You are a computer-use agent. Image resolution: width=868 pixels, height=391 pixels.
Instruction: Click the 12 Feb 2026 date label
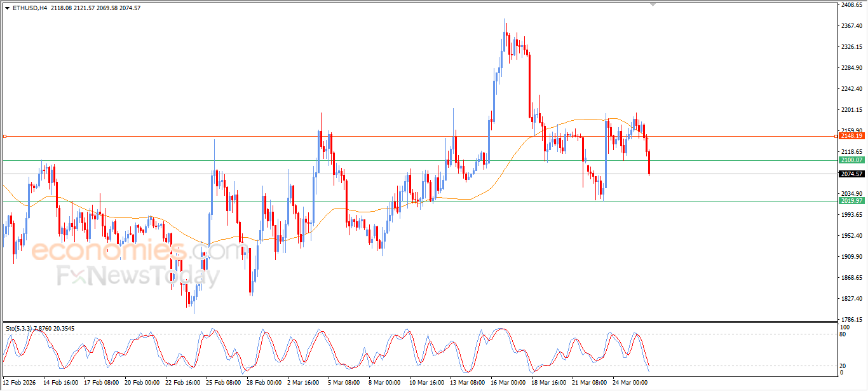19,383
